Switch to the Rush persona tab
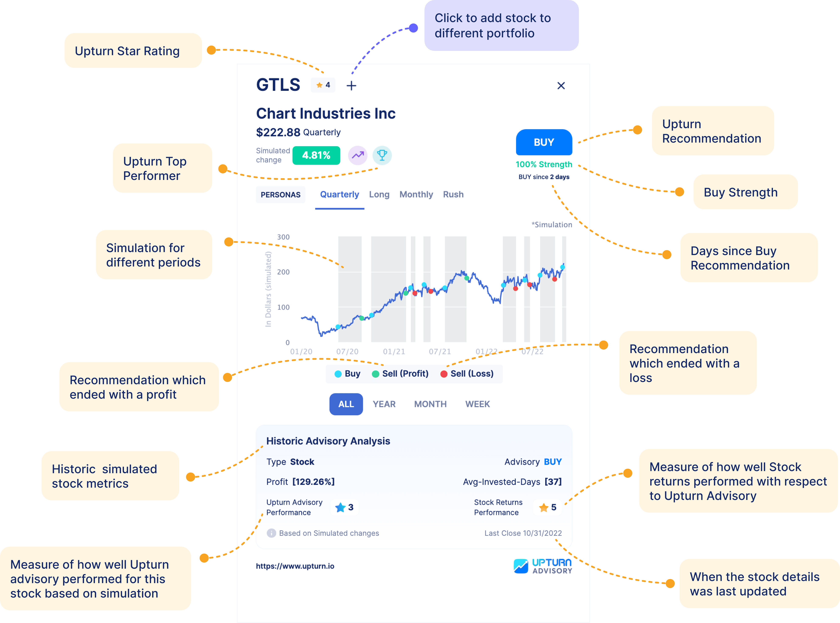Screen dimensions: 840x623 [x=453, y=195]
